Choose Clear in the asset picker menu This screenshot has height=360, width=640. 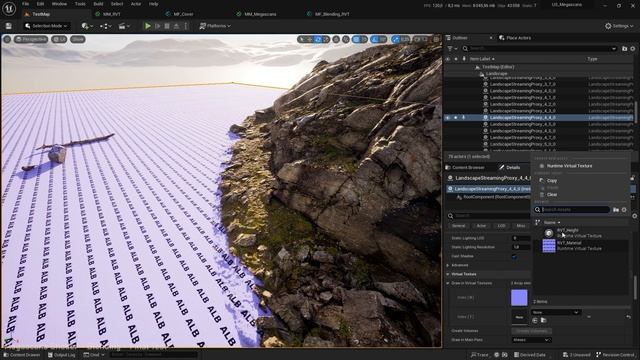pyautogui.click(x=552, y=195)
